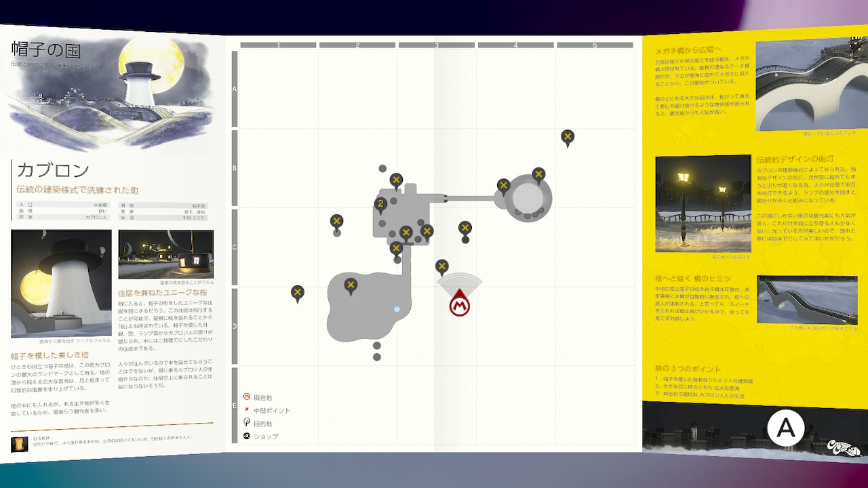Click the 伝統的デザインの街灯 heading

coord(796,161)
